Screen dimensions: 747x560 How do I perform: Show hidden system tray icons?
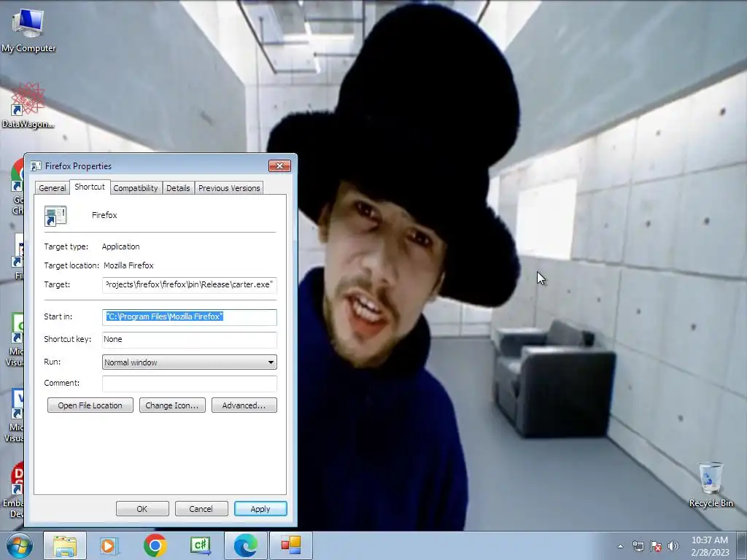[620, 546]
